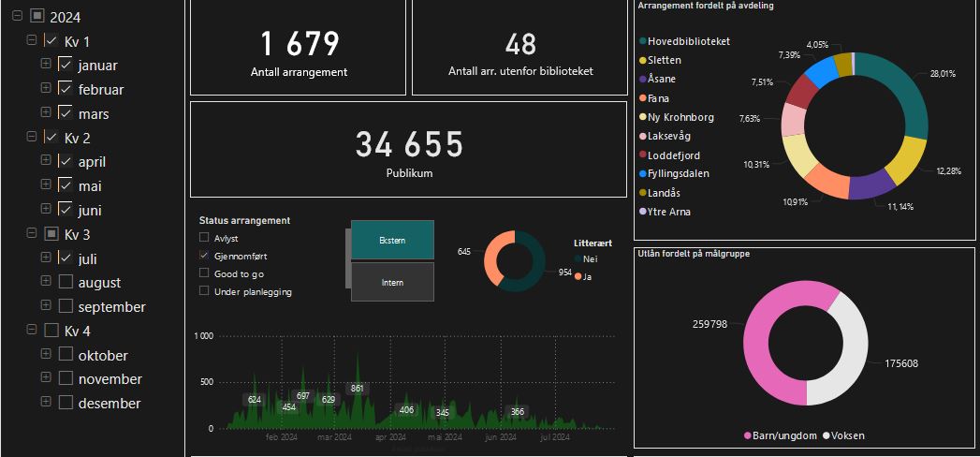Image resolution: width=980 pixels, height=457 pixels.
Task: Check the Kv 4 quarter checkbox
Action: pyautogui.click(x=51, y=330)
